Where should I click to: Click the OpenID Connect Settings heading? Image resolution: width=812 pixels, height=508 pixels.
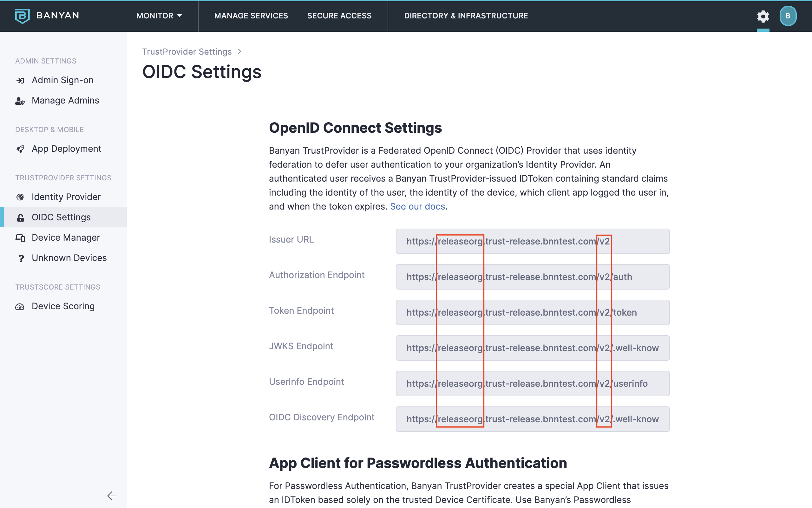[x=355, y=128]
